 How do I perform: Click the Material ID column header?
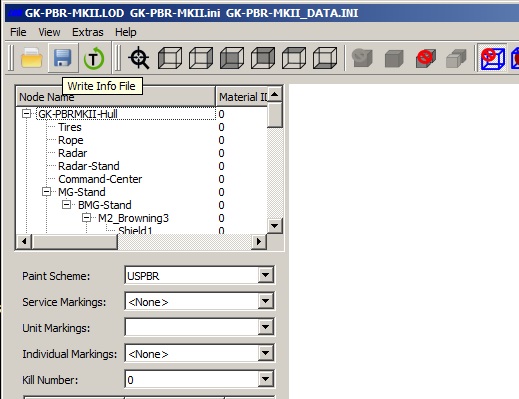click(x=242, y=97)
